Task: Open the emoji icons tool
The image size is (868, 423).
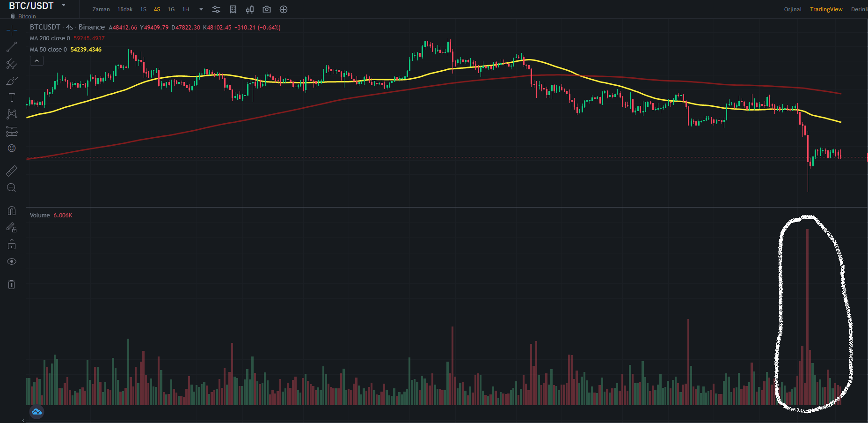Action: coord(12,148)
